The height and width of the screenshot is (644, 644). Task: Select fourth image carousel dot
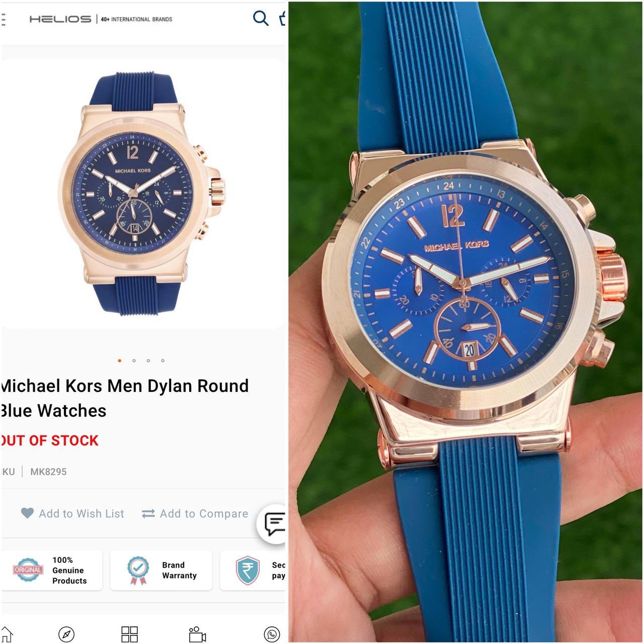click(163, 361)
